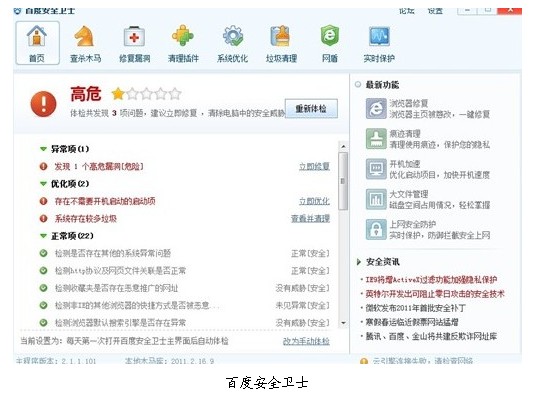The image size is (538, 395).
Task: Open the 查杀木马 trojan scan icon
Action: [x=85, y=36]
